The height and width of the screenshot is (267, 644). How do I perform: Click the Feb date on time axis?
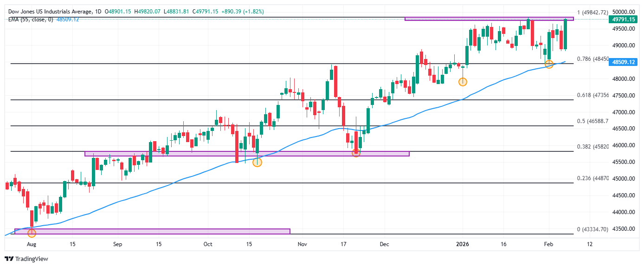[548, 244]
